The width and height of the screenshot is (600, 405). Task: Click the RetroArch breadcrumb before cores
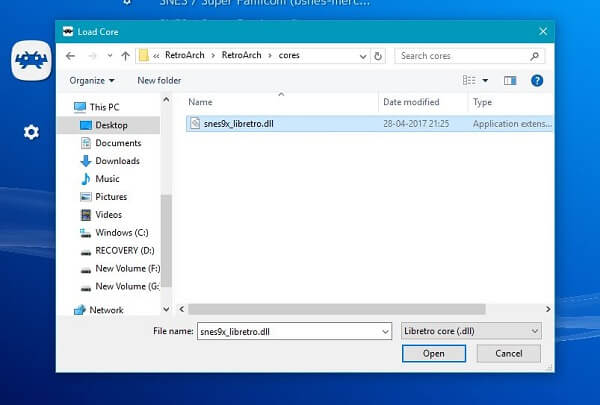coord(241,55)
